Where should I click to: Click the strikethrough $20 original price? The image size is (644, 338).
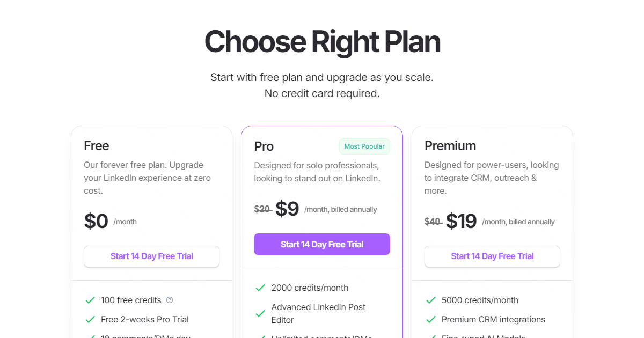(262, 209)
